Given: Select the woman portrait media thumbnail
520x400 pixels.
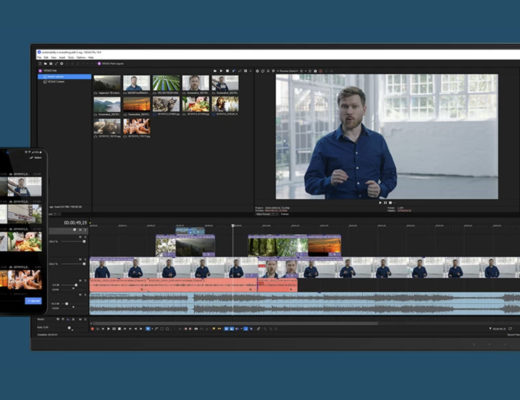Looking at the screenshot, I should click(225, 104).
